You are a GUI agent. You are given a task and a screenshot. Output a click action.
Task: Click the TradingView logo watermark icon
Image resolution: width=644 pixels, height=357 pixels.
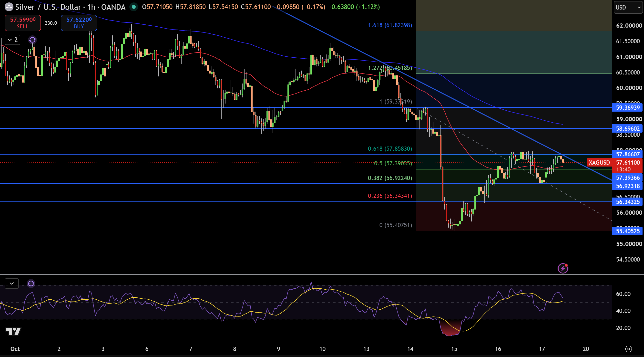(x=13, y=331)
